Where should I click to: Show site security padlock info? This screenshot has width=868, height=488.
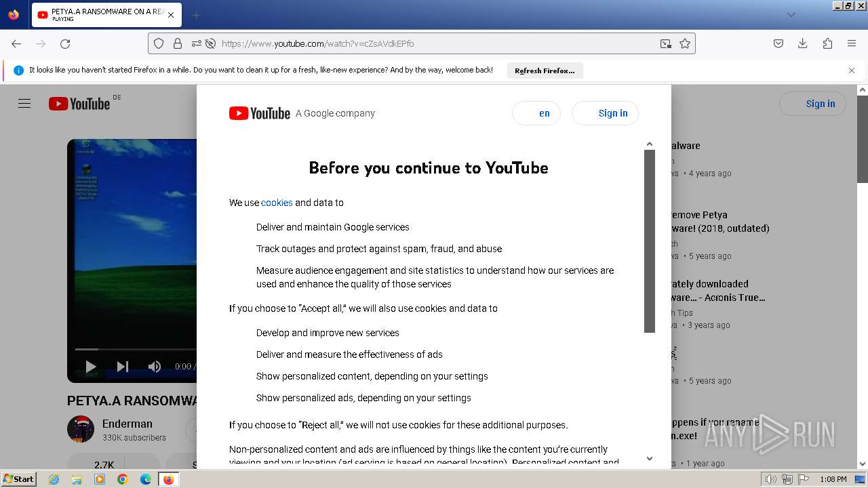[x=178, y=43]
